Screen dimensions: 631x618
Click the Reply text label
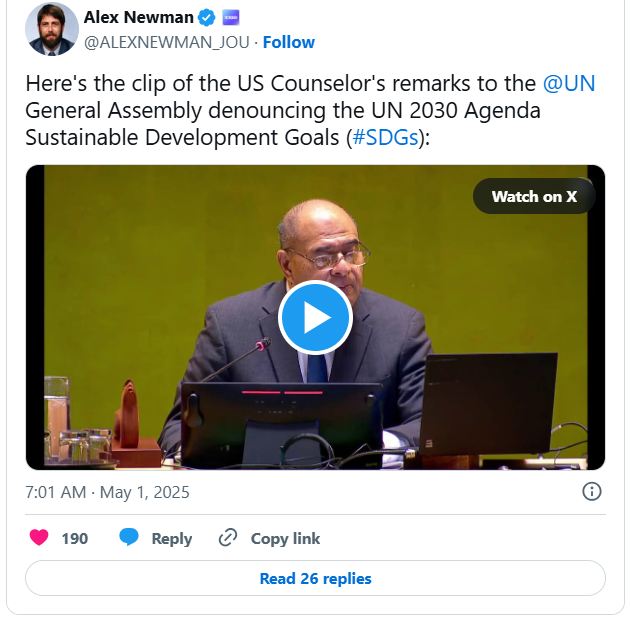172,539
